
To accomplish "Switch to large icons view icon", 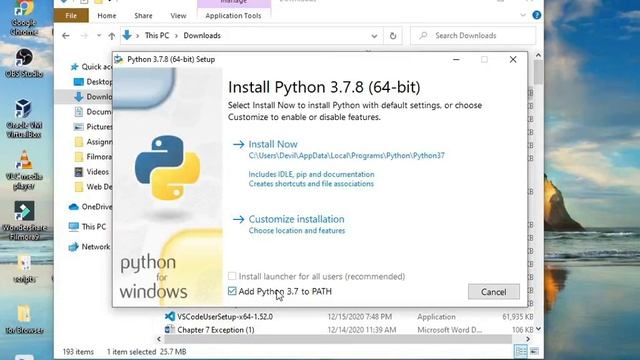I will pyautogui.click(x=534, y=351).
